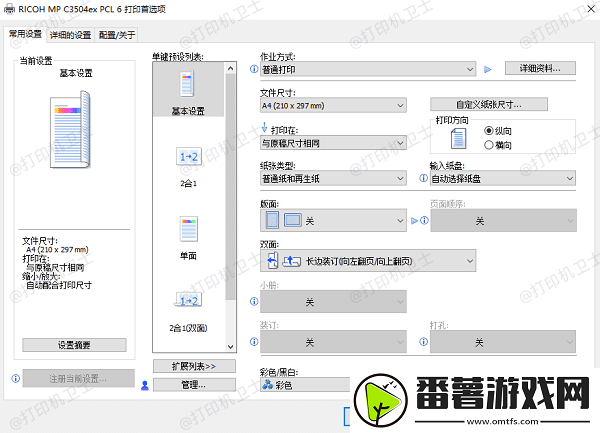The height and width of the screenshot is (433, 600).
Task: Switch to 配置/关于 tab
Action: click(x=117, y=35)
